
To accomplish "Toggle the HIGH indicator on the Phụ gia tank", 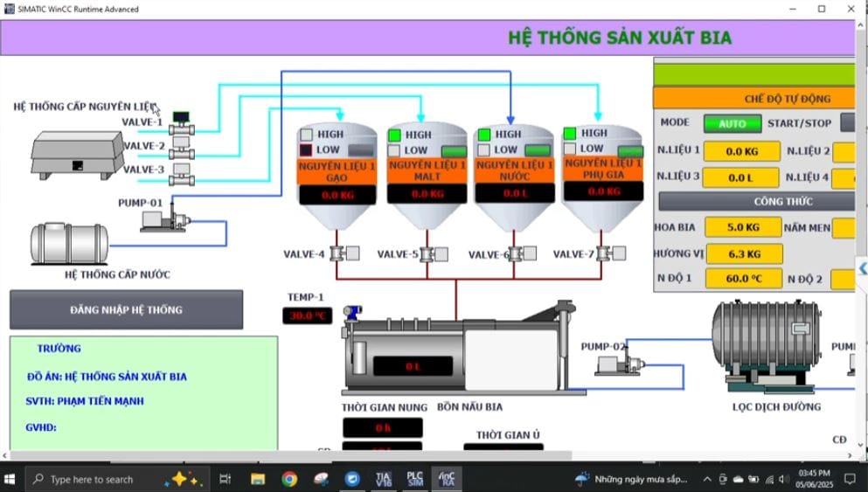I will pyautogui.click(x=570, y=134).
